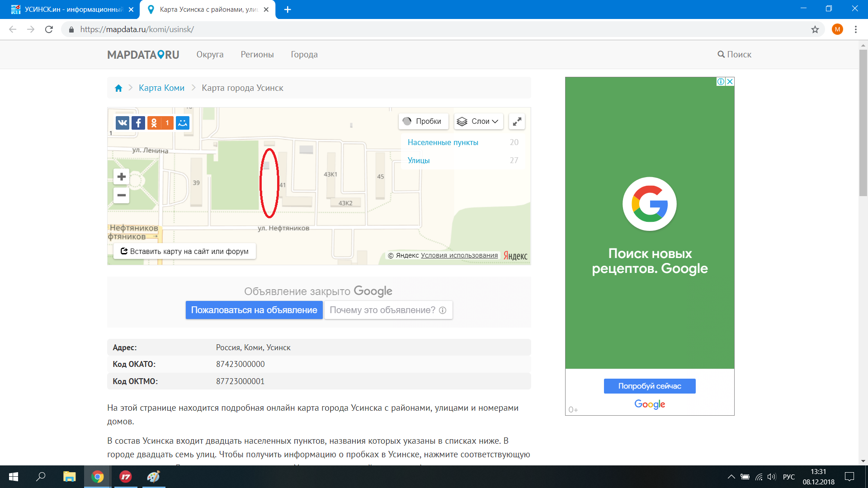868x488 pixels.
Task: Click Вставить карту на сайт button
Action: coord(184,251)
